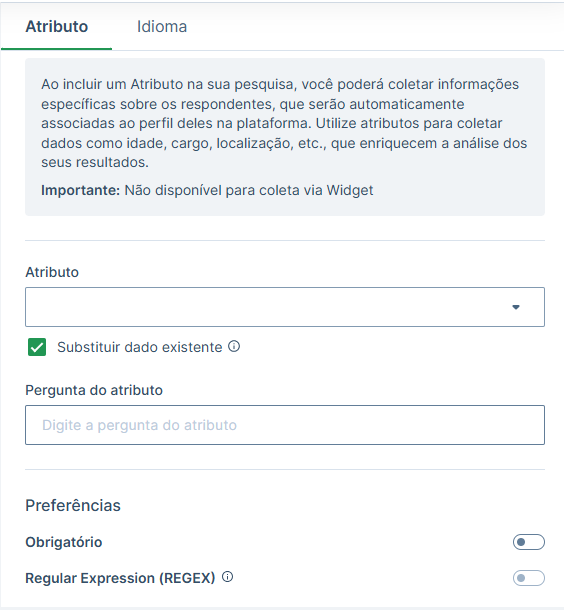Open the Atributo dropdown list
This screenshot has height=610, width=564.
285,307
